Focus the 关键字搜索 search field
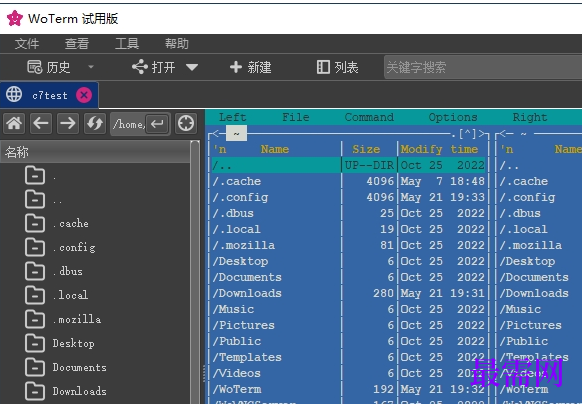This screenshot has width=582, height=404. (483, 67)
